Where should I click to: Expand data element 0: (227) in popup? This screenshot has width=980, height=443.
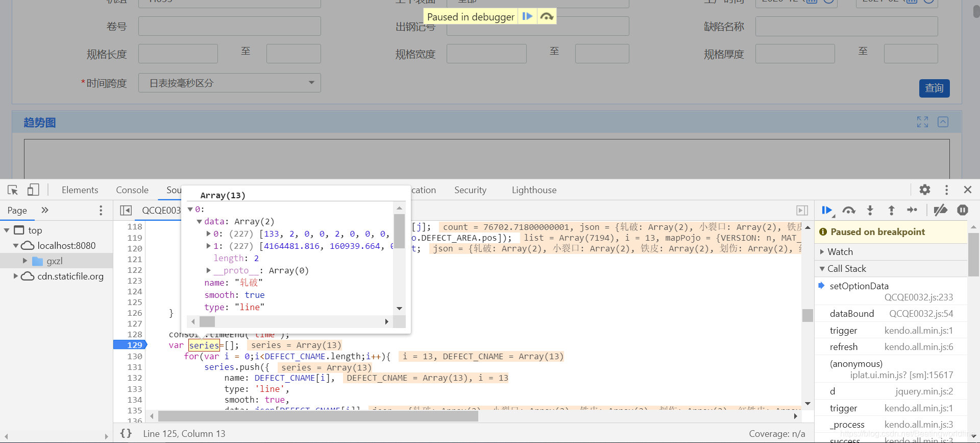coord(208,234)
